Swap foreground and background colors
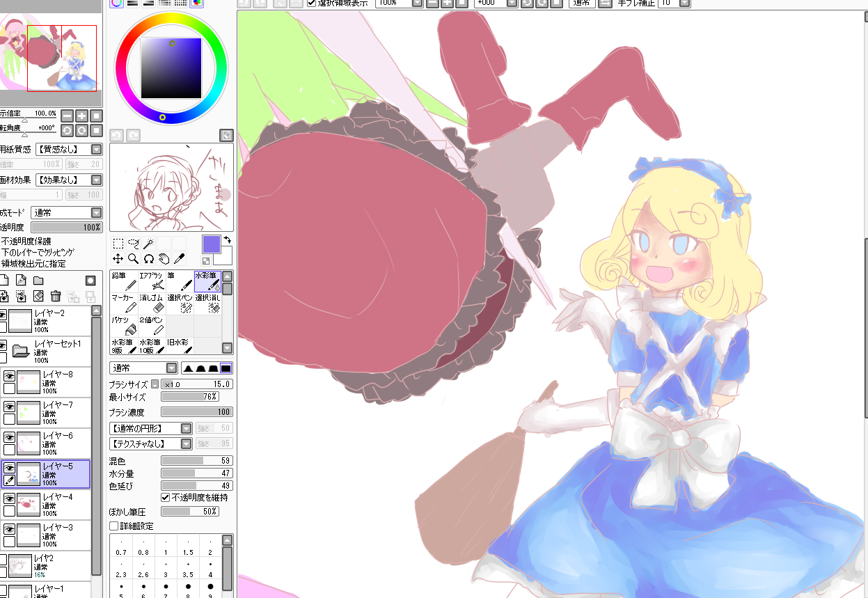 [227, 239]
